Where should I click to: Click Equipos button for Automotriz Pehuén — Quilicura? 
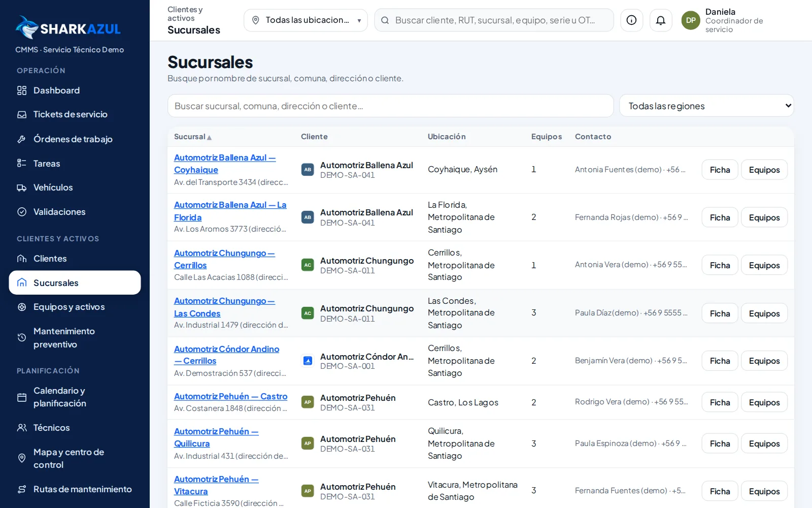[x=764, y=443]
